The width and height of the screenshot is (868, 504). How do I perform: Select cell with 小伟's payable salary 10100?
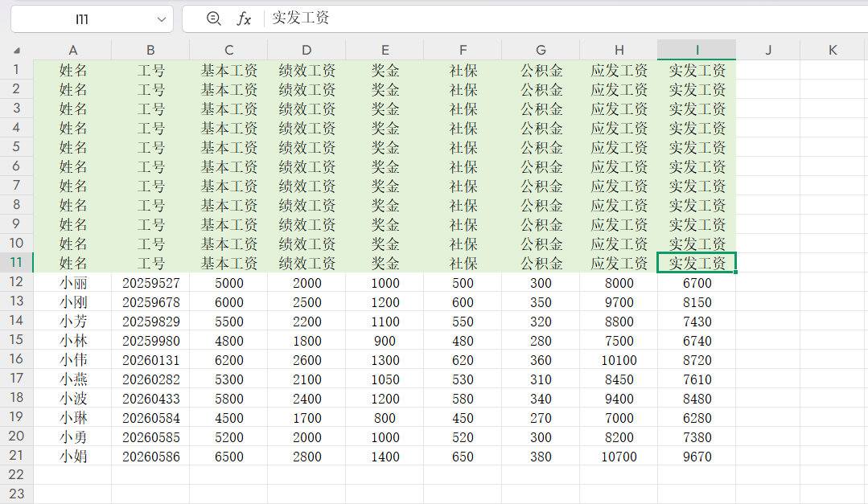coord(619,360)
